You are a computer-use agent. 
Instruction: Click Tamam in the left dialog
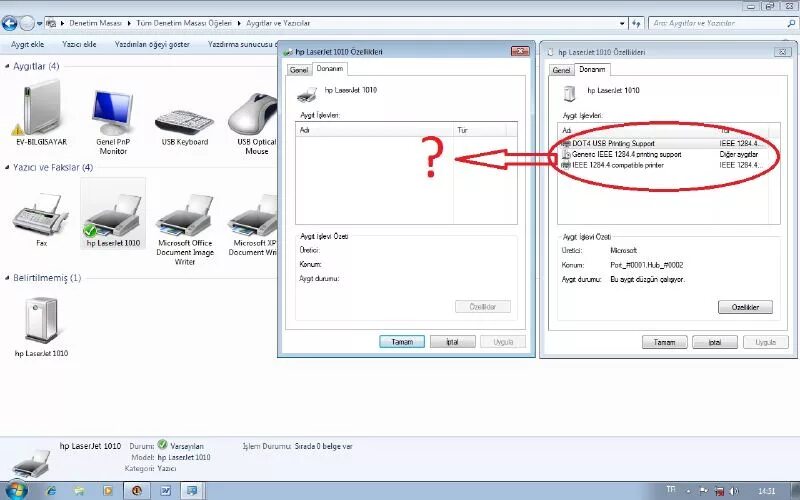coord(402,342)
